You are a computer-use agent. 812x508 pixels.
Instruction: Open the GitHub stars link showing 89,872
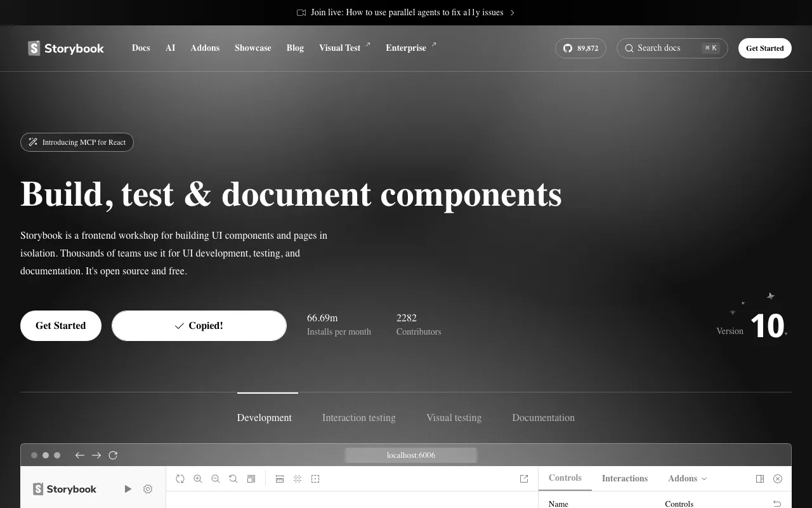pos(580,48)
